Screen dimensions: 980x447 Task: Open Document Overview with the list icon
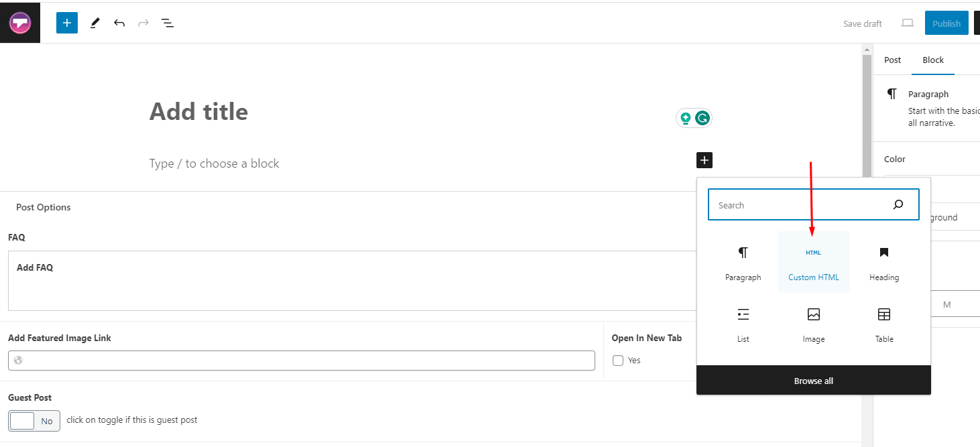(x=167, y=22)
